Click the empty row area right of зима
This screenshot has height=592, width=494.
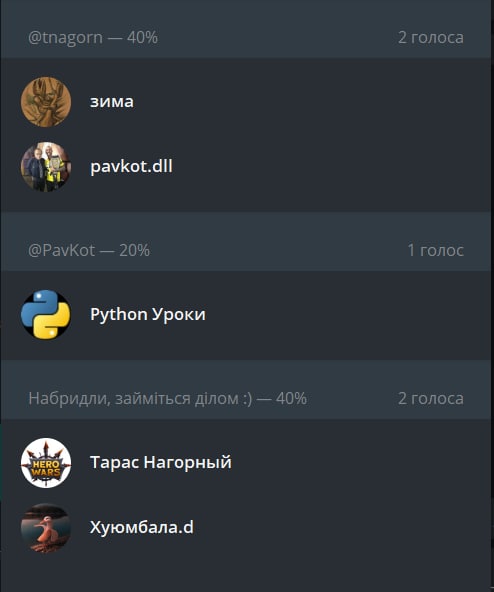[313, 102]
